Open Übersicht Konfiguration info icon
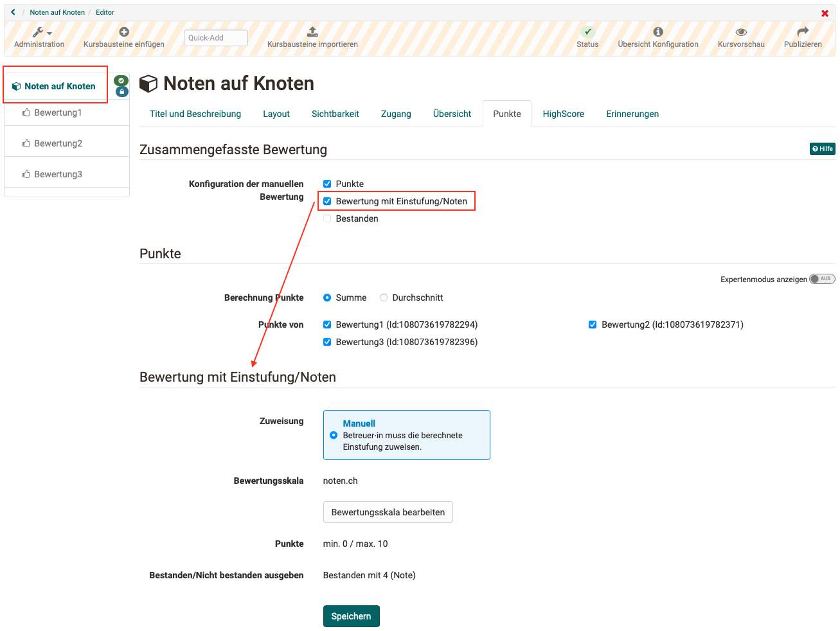Image resolution: width=840 pixels, height=631 pixels. 657,32
